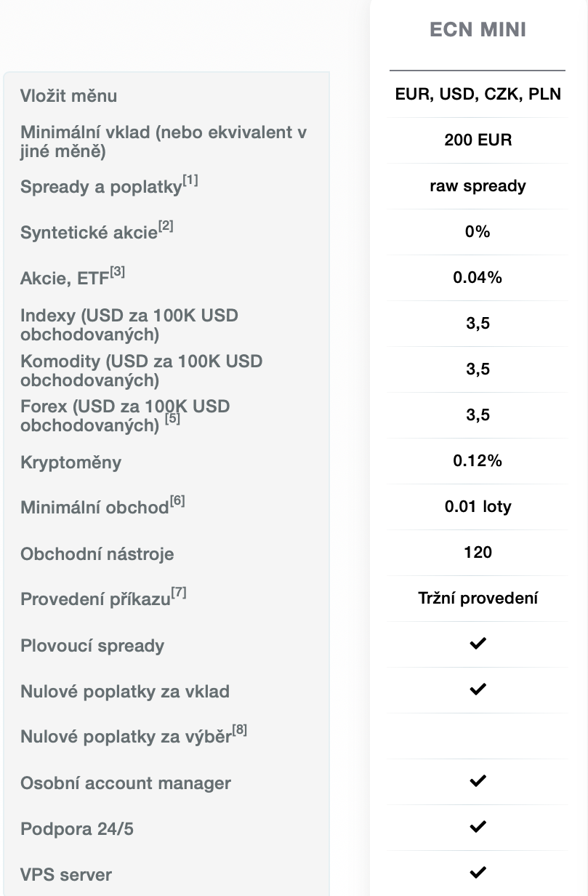Click the raw spready value
Viewport: 588px width, 896px height.
(478, 185)
